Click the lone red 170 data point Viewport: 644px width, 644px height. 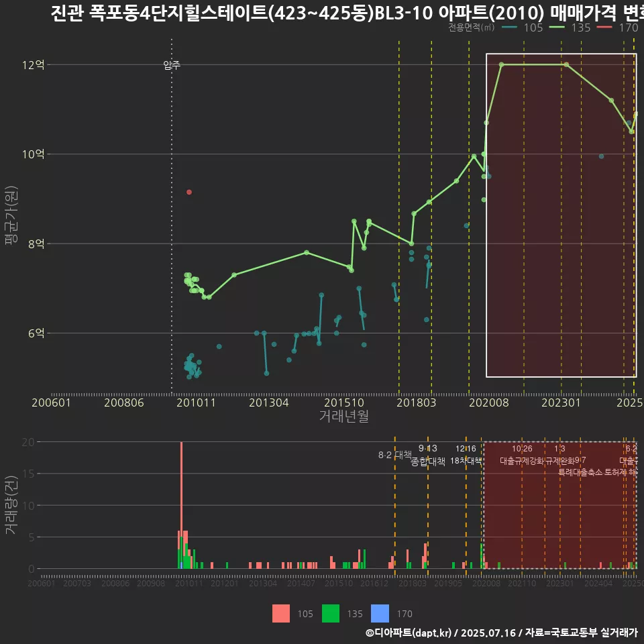click(x=189, y=193)
